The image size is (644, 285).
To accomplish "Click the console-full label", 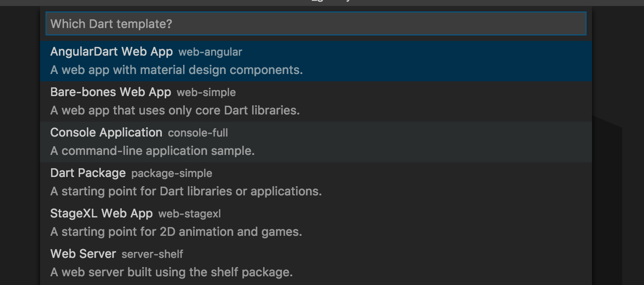I will (x=198, y=133).
